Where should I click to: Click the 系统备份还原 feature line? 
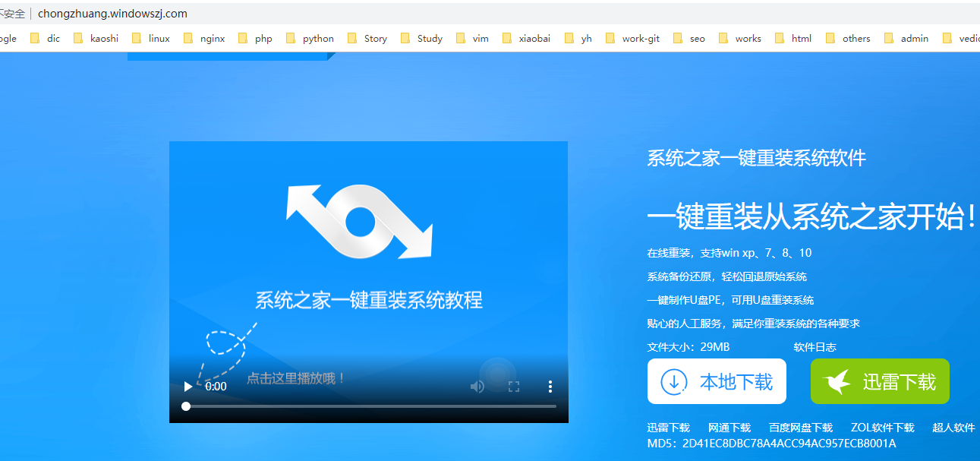coord(726,276)
